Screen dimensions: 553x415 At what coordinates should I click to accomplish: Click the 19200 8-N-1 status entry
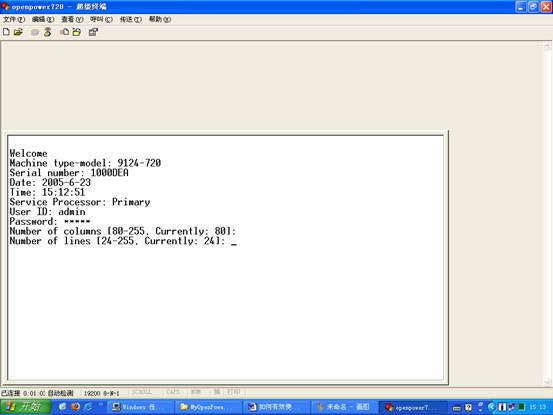tap(102, 393)
